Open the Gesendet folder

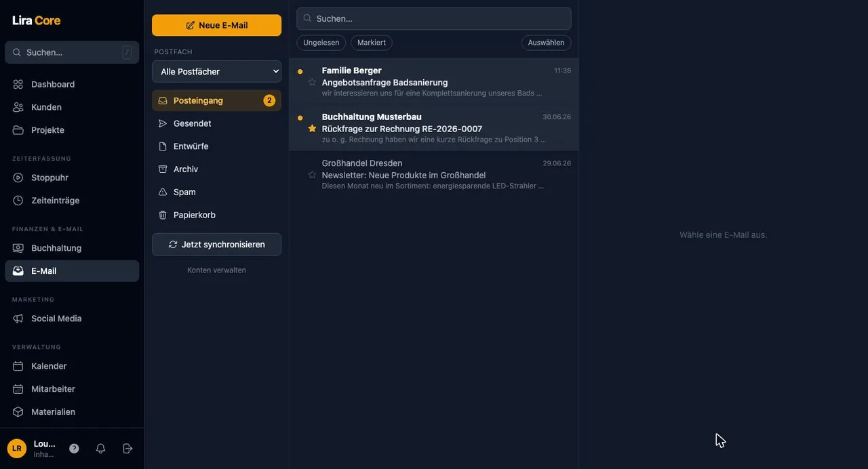click(x=216, y=123)
